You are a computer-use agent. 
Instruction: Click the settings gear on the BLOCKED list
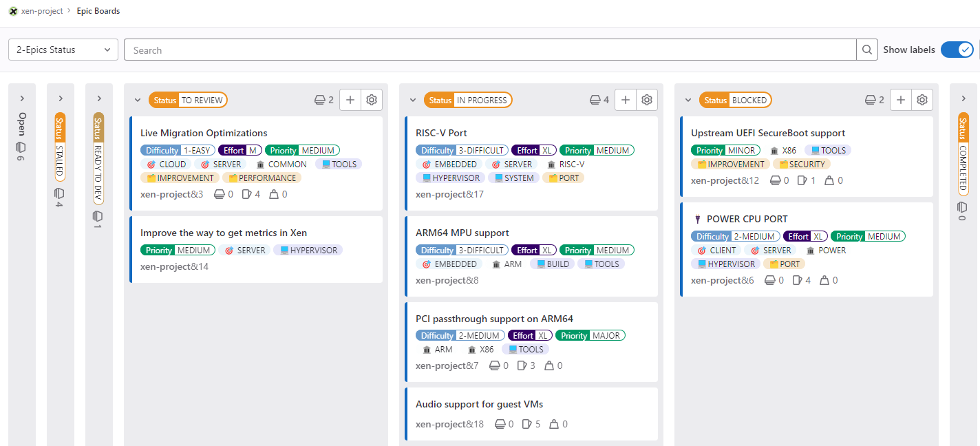point(922,99)
